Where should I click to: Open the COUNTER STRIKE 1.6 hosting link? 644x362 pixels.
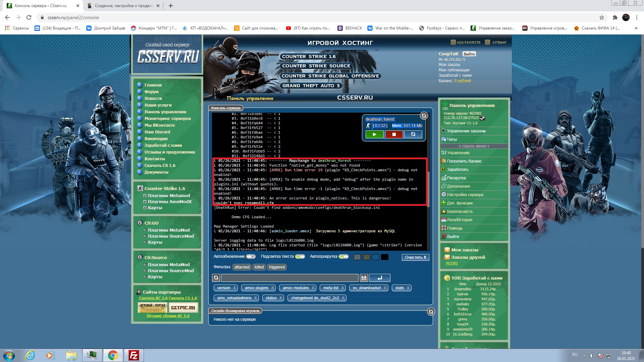click(309, 57)
